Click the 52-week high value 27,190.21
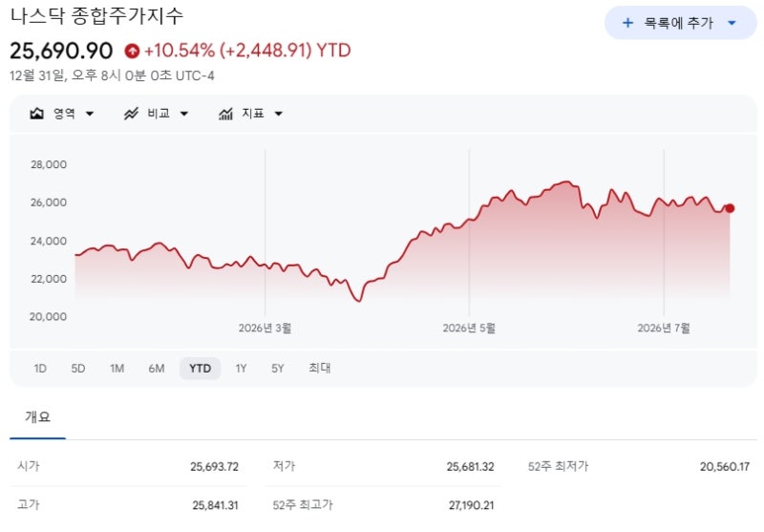764x532 pixels. [x=471, y=505]
